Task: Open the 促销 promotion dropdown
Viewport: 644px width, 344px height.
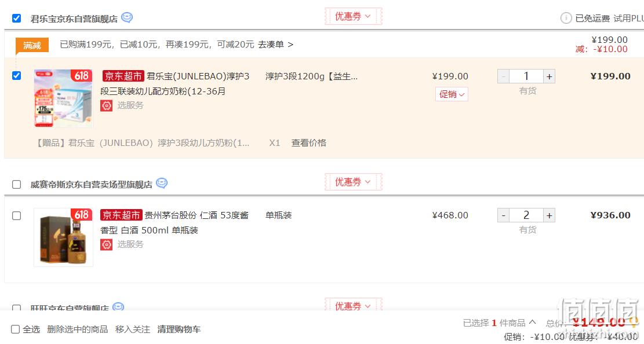Action: pyautogui.click(x=452, y=94)
